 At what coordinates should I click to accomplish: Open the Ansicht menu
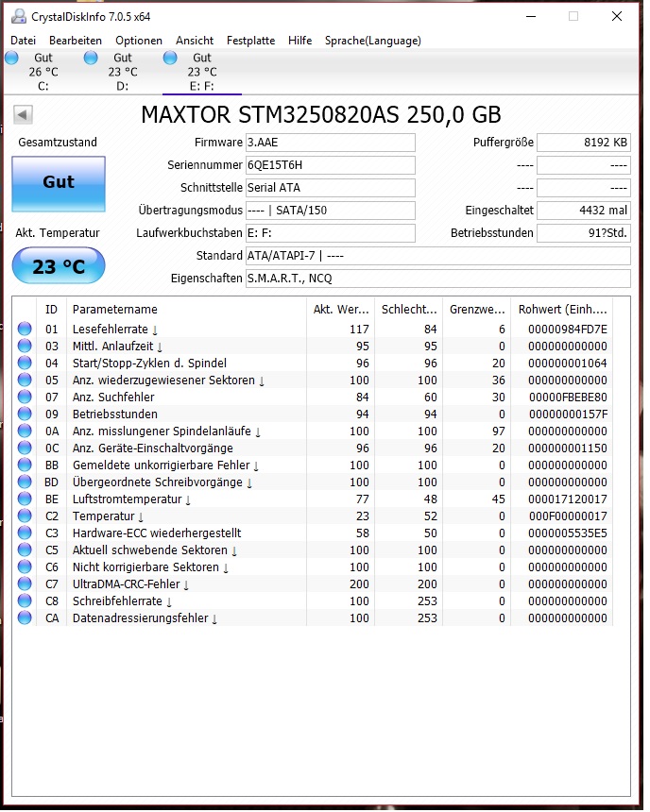195,41
